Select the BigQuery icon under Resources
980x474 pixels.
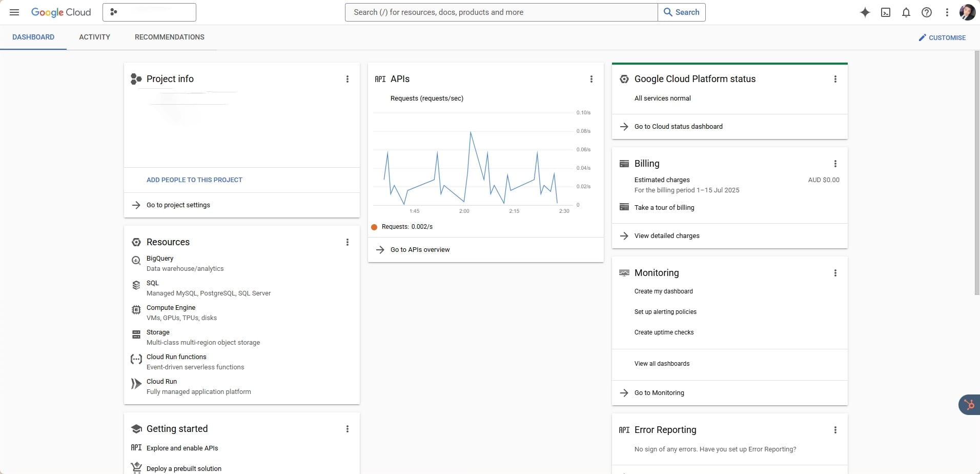click(x=135, y=260)
